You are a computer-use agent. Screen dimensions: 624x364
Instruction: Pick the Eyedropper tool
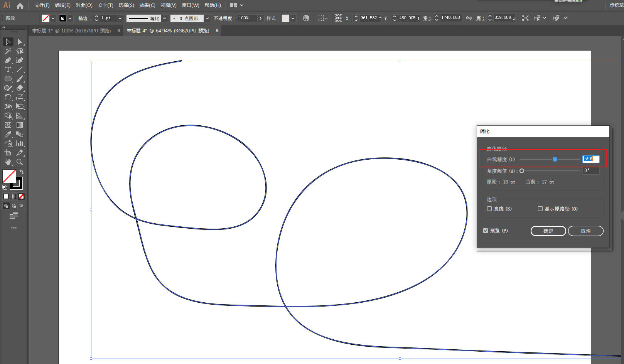8,134
